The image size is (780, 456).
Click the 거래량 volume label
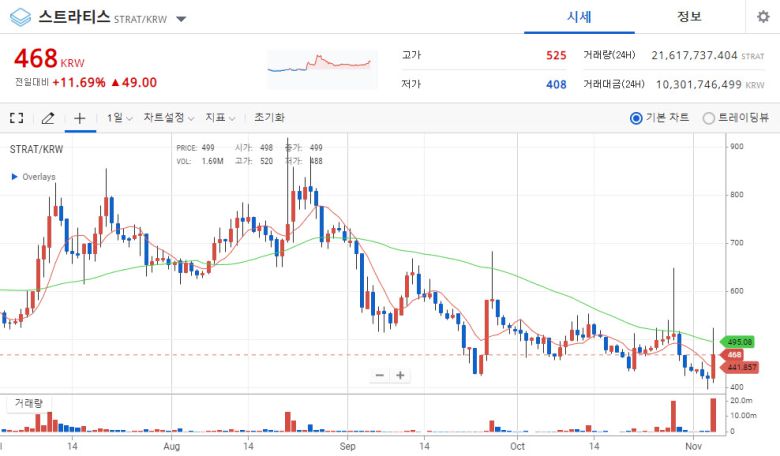coord(27,403)
